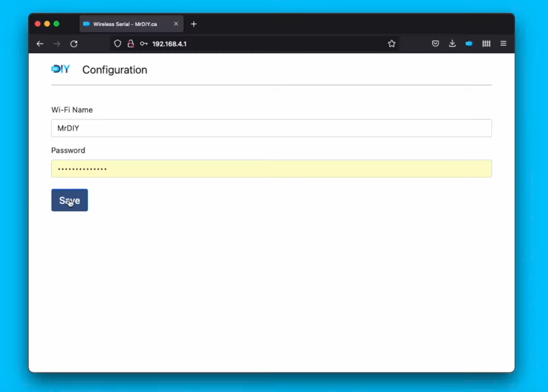
Task: Save page to Pocket icon
Action: click(x=435, y=44)
